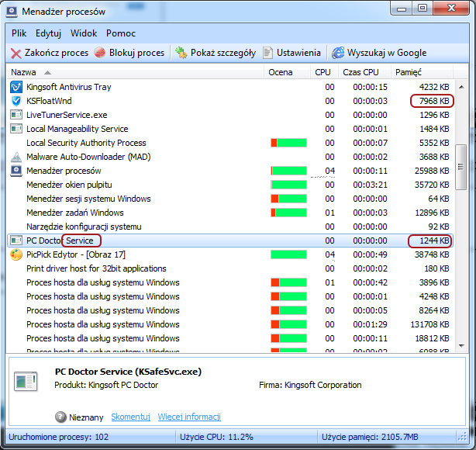Click the Ustawienia document icon
Image resolution: width=476 pixels, height=450 pixels.
click(x=267, y=53)
